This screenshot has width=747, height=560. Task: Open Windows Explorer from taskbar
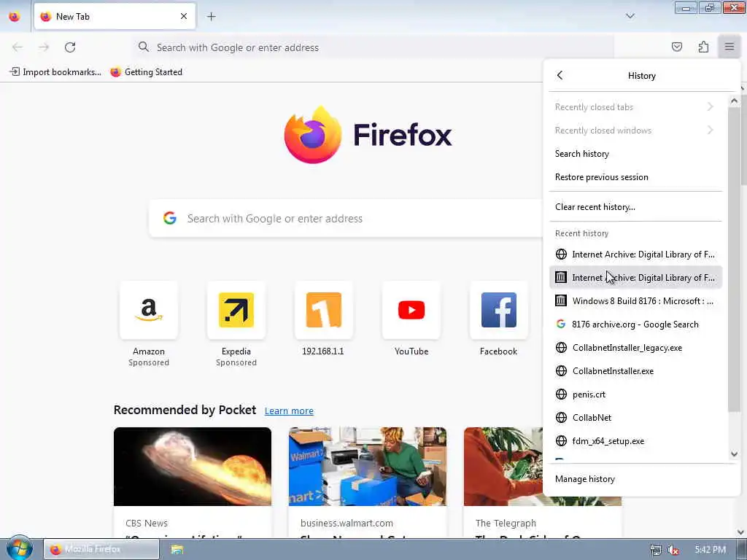point(177,550)
